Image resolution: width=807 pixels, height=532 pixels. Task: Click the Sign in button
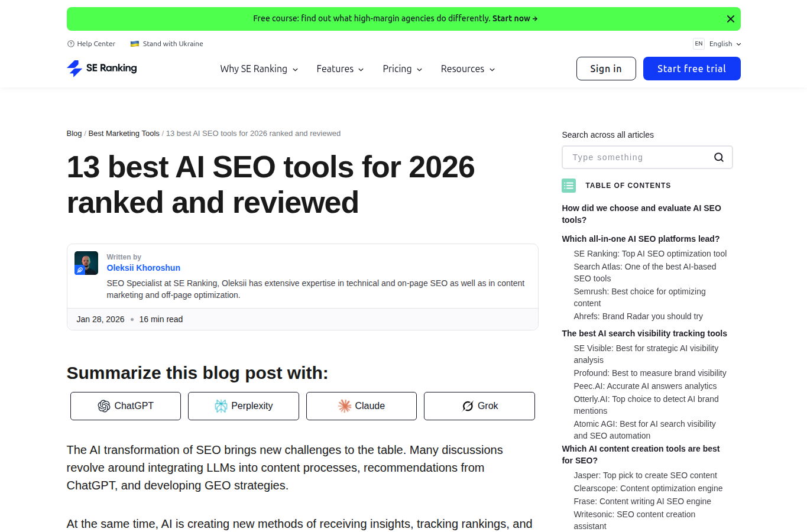606,69
